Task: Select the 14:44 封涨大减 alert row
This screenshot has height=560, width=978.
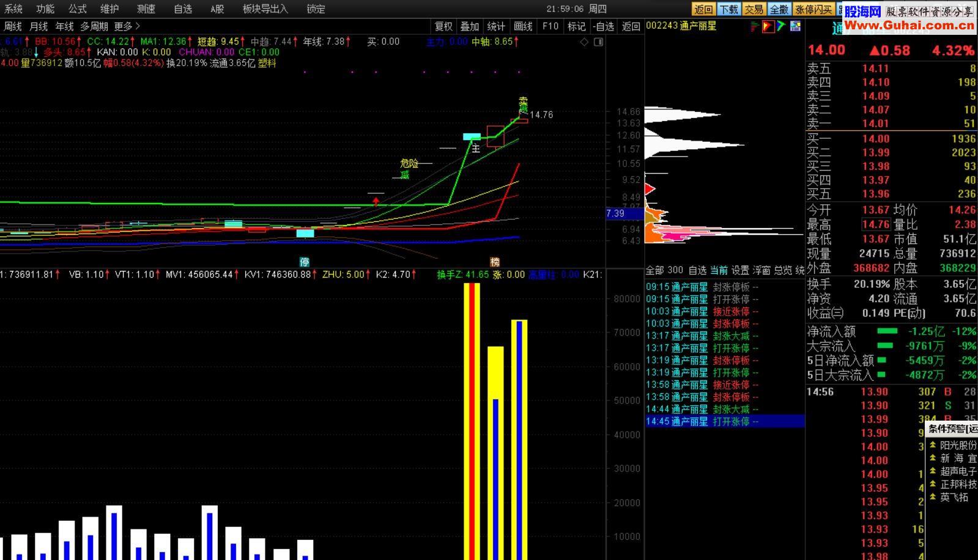Action: 725,409
